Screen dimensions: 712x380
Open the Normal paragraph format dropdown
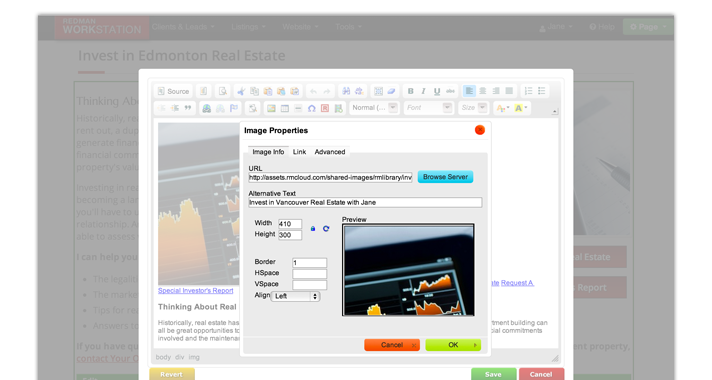coord(374,108)
